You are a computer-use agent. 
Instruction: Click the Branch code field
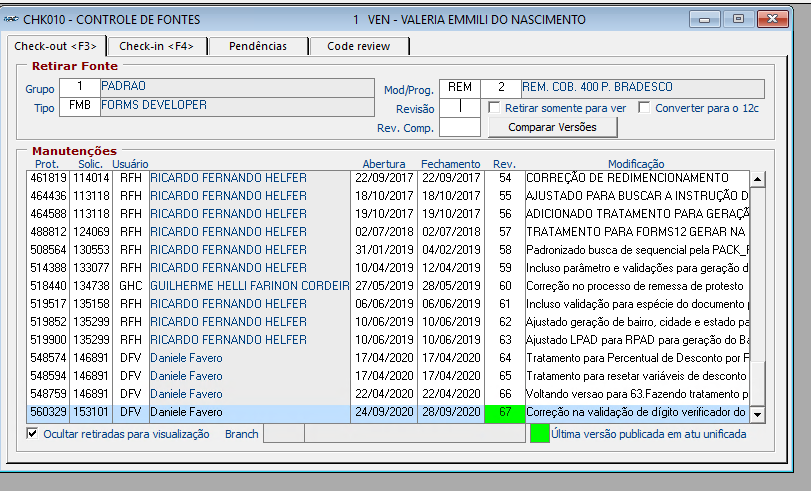(284, 434)
